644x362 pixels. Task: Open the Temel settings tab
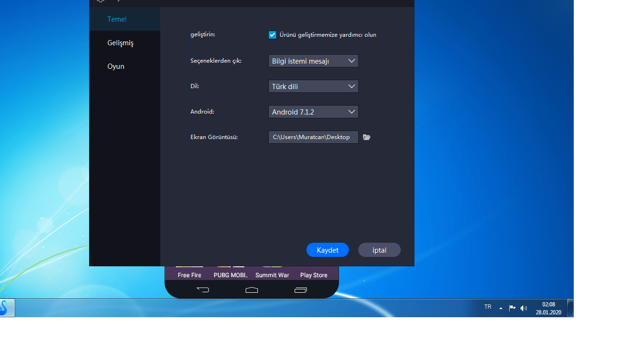pyautogui.click(x=124, y=19)
